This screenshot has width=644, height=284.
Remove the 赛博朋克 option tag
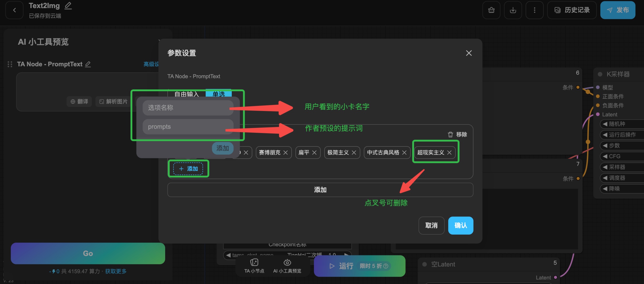286,153
